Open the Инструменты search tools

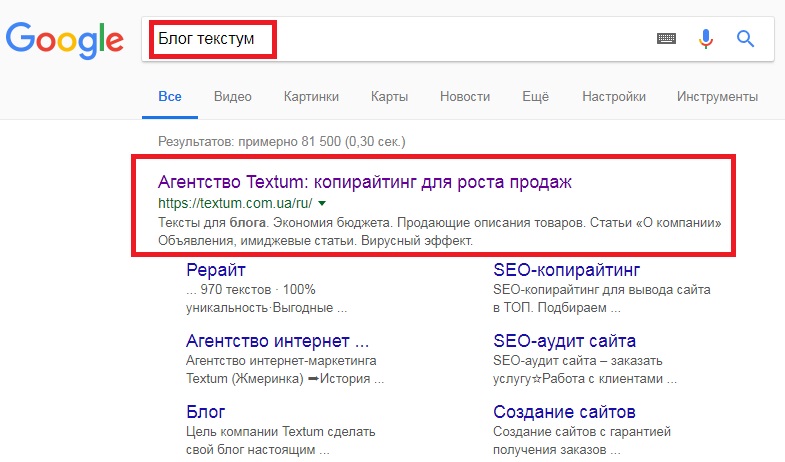(x=717, y=97)
